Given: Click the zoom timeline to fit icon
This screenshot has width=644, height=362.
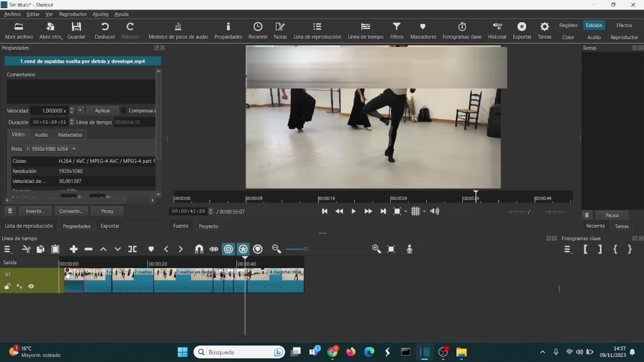Looking at the screenshot, I should pos(391,249).
